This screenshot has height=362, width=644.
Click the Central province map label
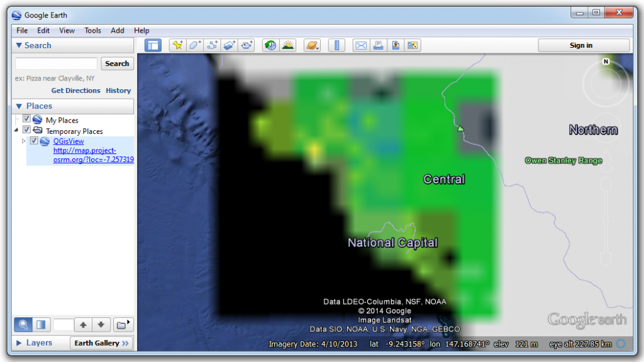tap(444, 179)
